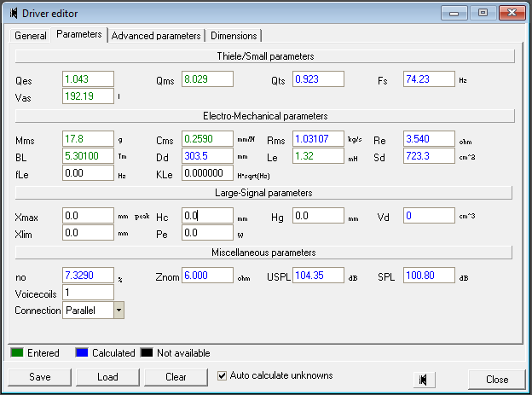The width and height of the screenshot is (532, 395).
Task: Focus the Xmax input field
Action: (88, 216)
